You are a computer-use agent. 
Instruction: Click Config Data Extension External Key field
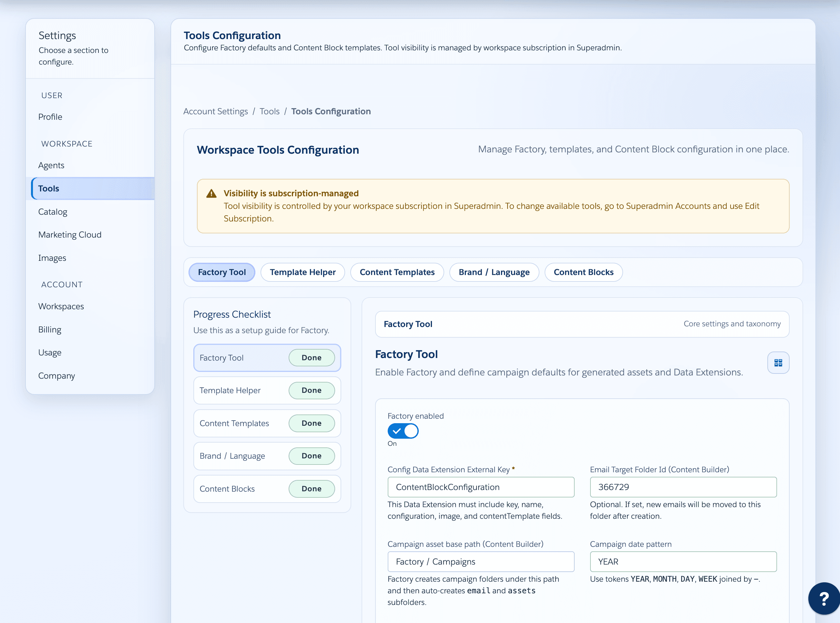point(481,487)
